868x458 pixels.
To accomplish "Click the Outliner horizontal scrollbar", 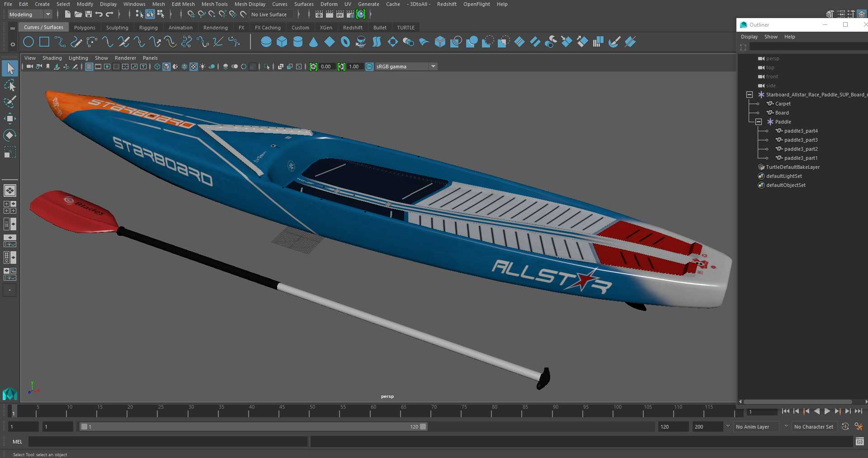I will [797, 402].
